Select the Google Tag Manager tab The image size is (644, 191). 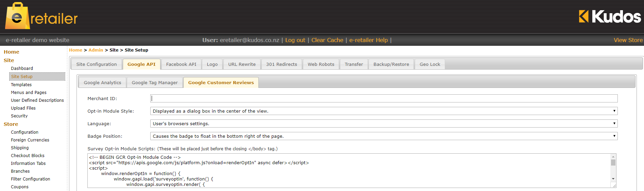(154, 82)
